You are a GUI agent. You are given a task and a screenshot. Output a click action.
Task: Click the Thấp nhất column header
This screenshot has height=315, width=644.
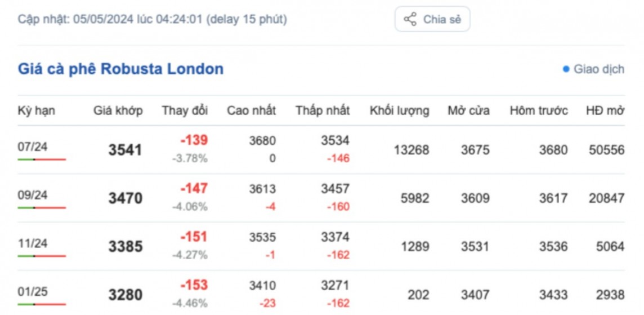tap(323, 110)
